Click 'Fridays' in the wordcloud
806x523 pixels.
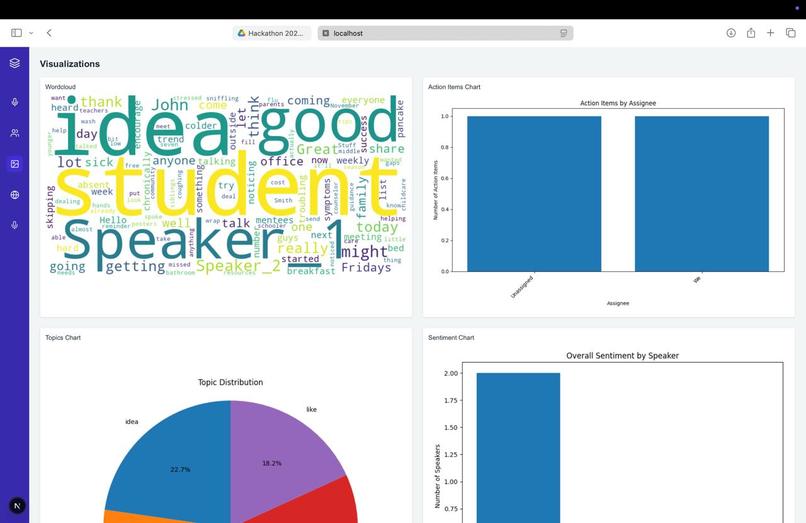[x=366, y=267]
